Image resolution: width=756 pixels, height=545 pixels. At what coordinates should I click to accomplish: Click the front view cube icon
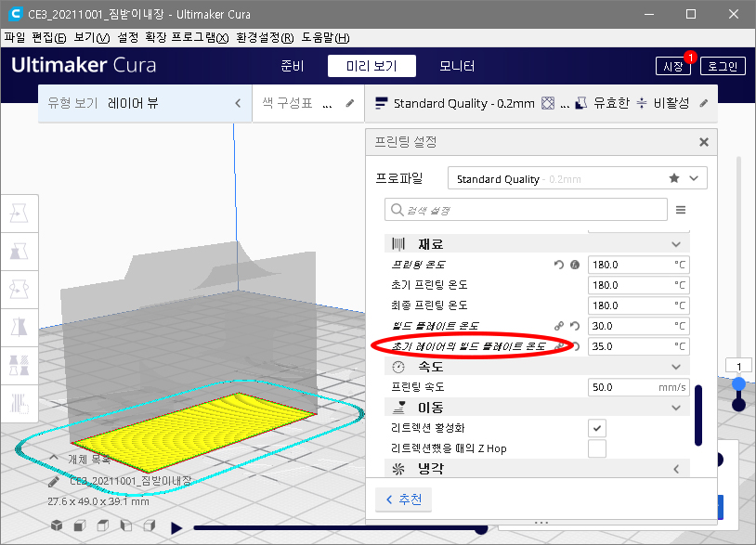(x=80, y=526)
